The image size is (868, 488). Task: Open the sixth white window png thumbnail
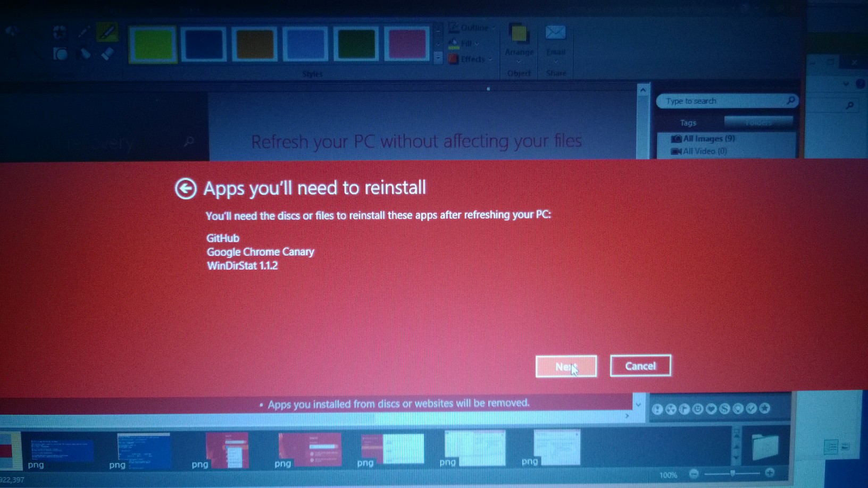474,448
